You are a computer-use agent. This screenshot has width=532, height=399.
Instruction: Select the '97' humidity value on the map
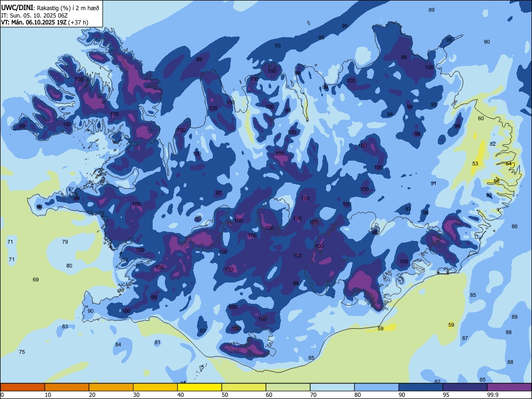click(x=219, y=193)
